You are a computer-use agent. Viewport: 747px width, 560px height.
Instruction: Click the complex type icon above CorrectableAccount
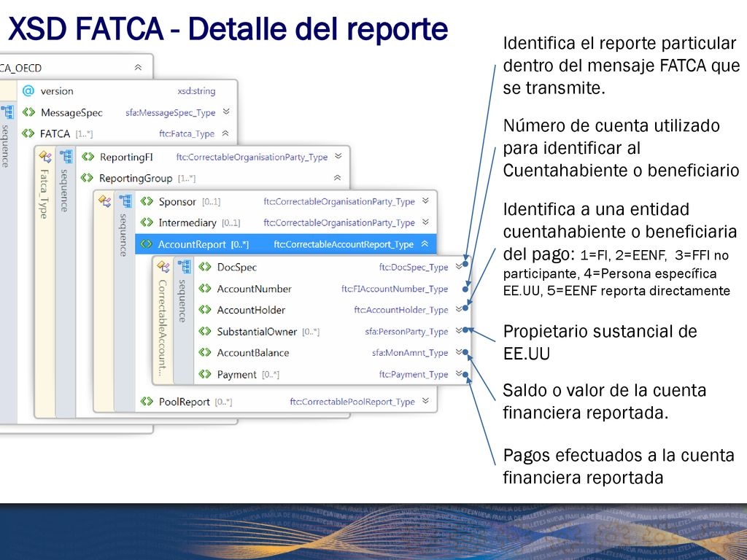pyautogui.click(x=163, y=267)
